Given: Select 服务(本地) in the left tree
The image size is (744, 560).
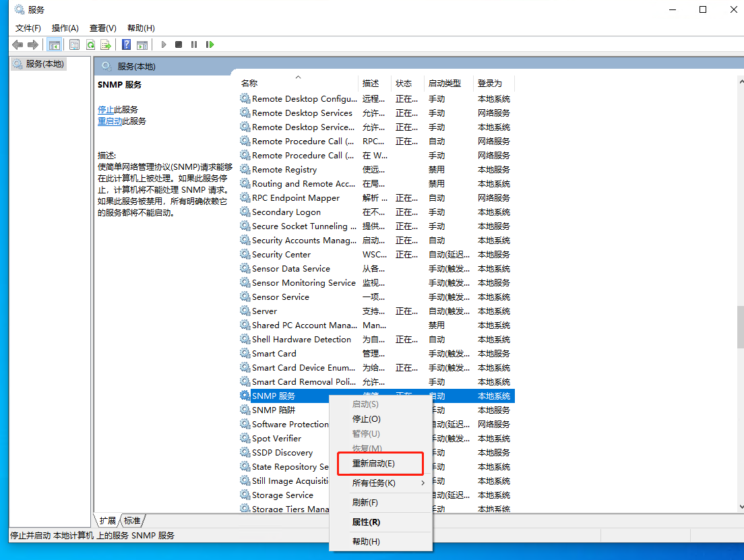Looking at the screenshot, I should click(x=44, y=63).
